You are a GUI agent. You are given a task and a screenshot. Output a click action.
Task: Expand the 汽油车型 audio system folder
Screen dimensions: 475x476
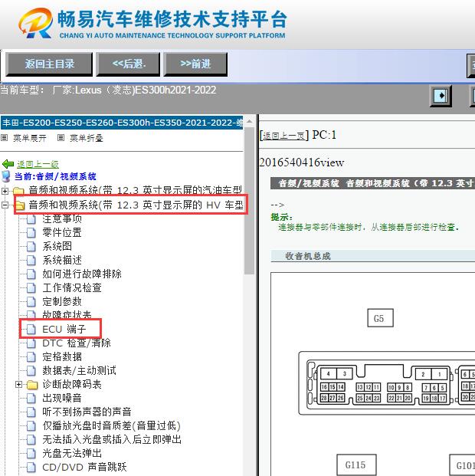[5, 191]
